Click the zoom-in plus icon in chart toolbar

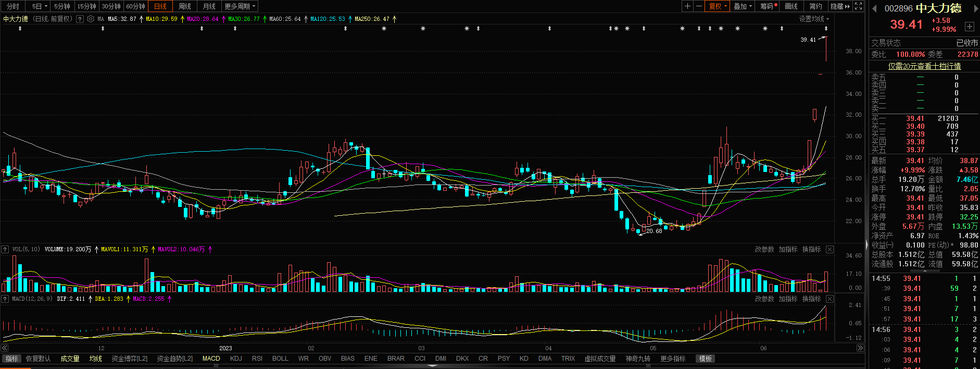[687, 6]
